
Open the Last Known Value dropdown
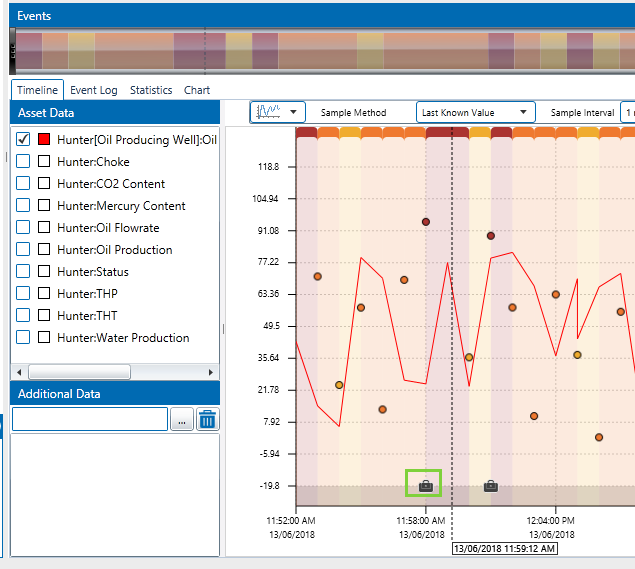[x=475, y=112]
